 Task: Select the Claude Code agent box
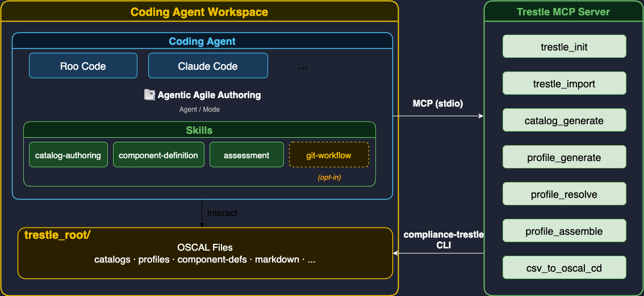pos(208,66)
